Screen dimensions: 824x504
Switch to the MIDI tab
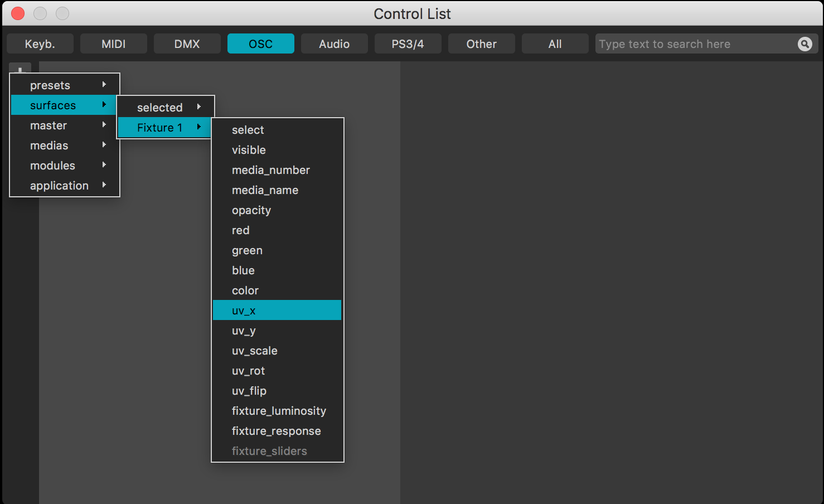point(114,44)
